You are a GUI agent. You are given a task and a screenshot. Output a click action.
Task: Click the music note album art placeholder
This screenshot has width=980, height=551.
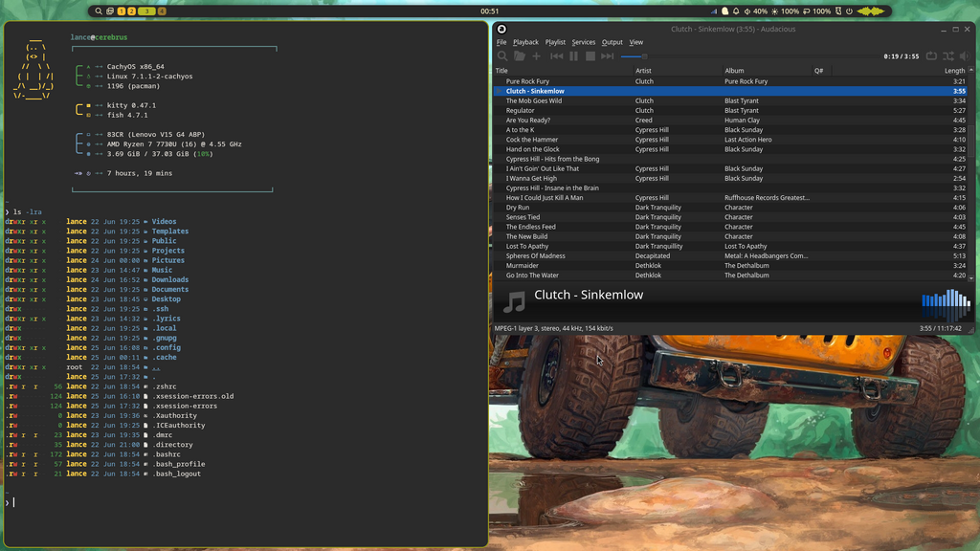(x=514, y=301)
